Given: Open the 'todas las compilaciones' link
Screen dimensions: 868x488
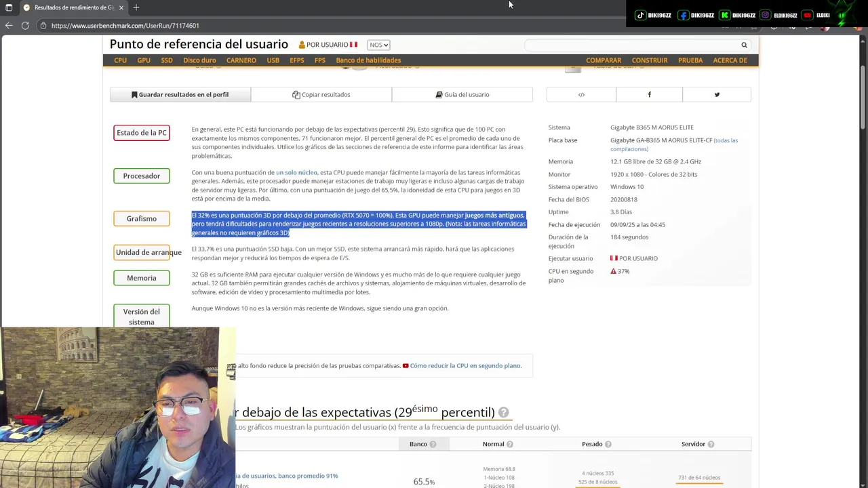Looking at the screenshot, I should tap(674, 144).
